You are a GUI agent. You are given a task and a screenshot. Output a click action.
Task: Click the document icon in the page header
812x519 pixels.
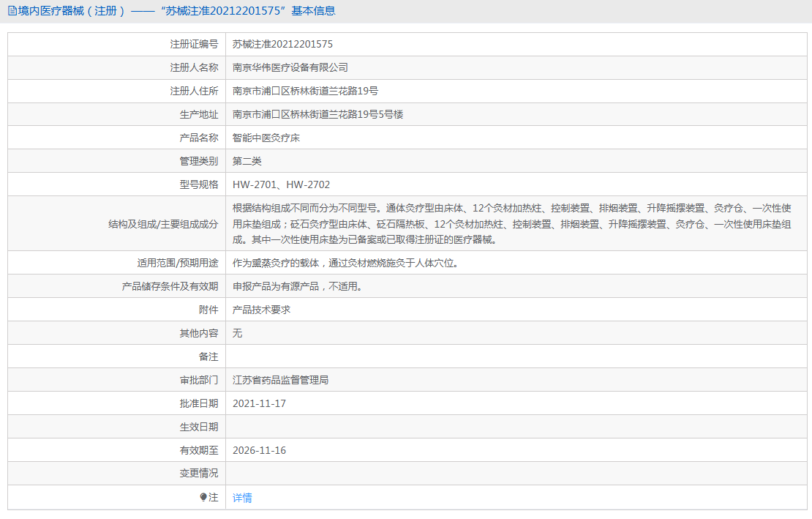point(12,11)
